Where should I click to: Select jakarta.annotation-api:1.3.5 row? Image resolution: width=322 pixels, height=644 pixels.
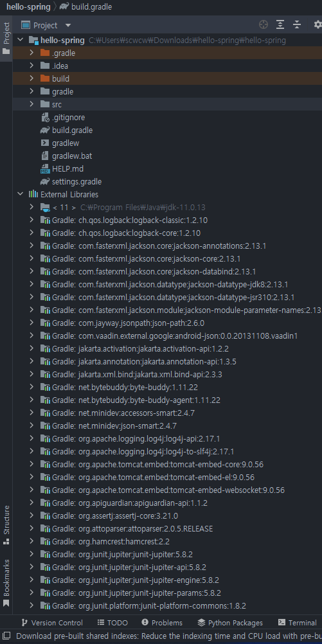167,361
